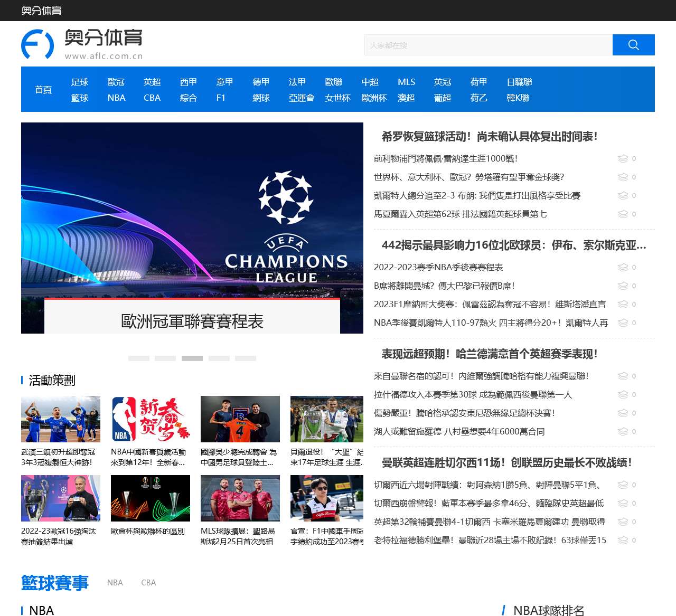The width and height of the screenshot is (676, 616).
Task: Click 奥分体育 text in top black bar
Action: tap(41, 11)
